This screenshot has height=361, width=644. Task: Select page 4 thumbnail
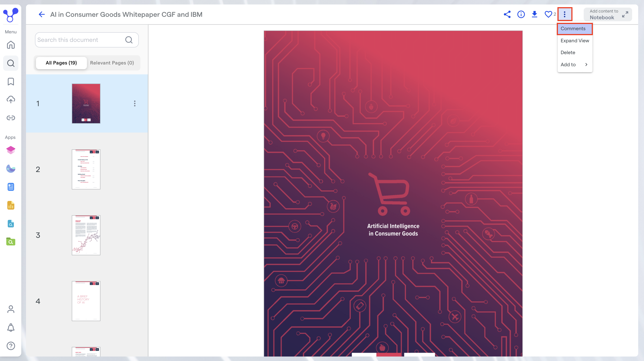tap(86, 301)
